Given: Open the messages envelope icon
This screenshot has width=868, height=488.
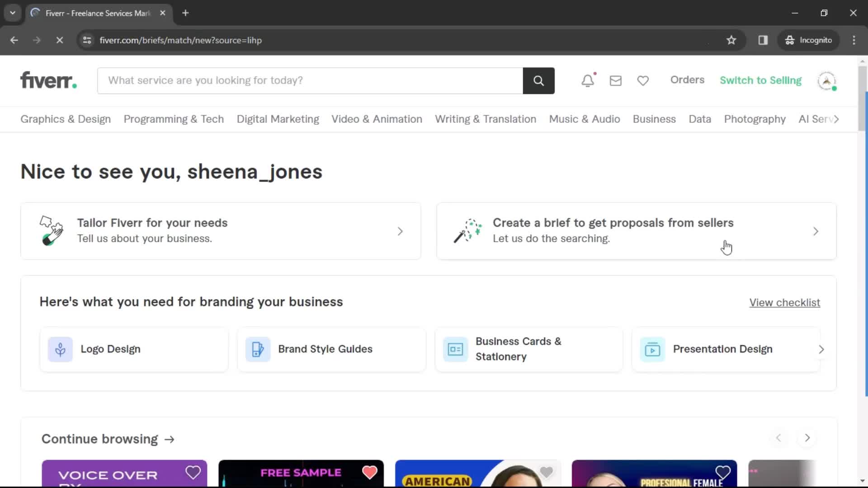Looking at the screenshot, I should click(x=616, y=80).
